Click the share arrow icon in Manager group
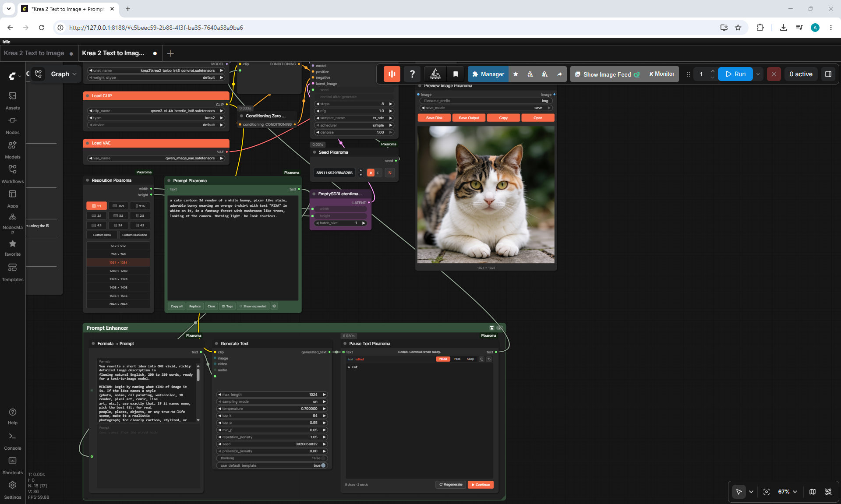This screenshot has height=504, width=841. click(x=559, y=74)
